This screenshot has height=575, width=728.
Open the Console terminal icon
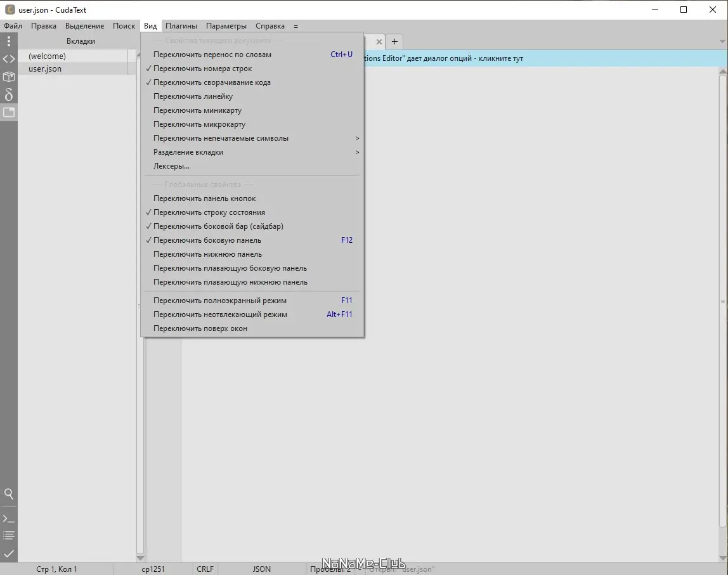9,517
